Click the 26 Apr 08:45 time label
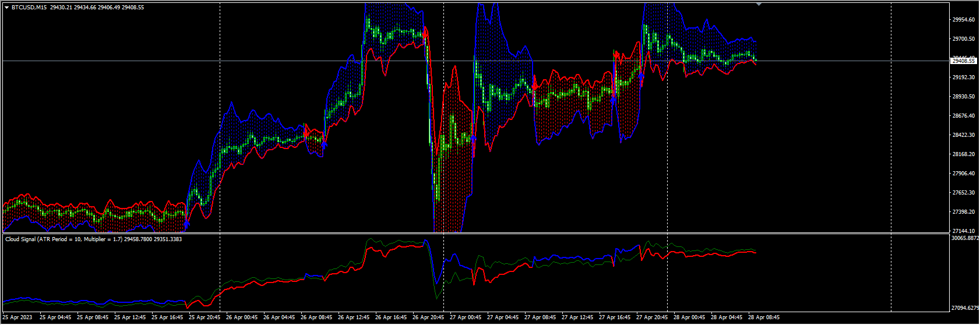The height and width of the screenshot is (325, 980). coord(317,317)
